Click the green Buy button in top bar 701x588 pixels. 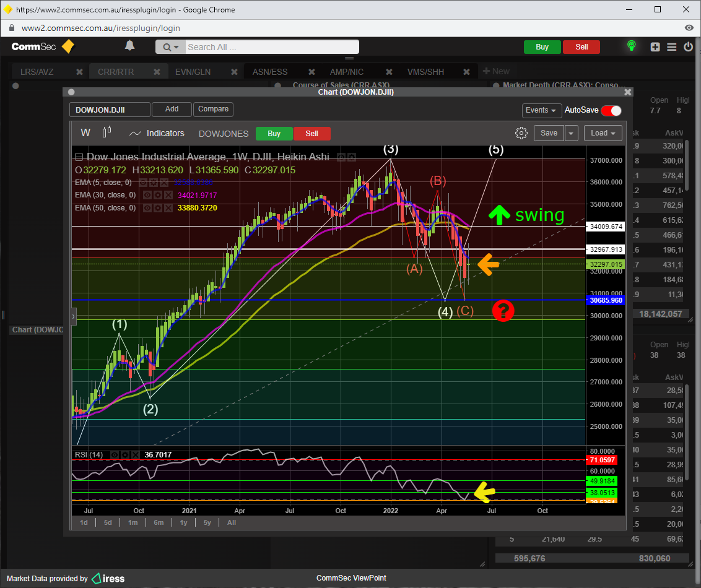coord(542,47)
